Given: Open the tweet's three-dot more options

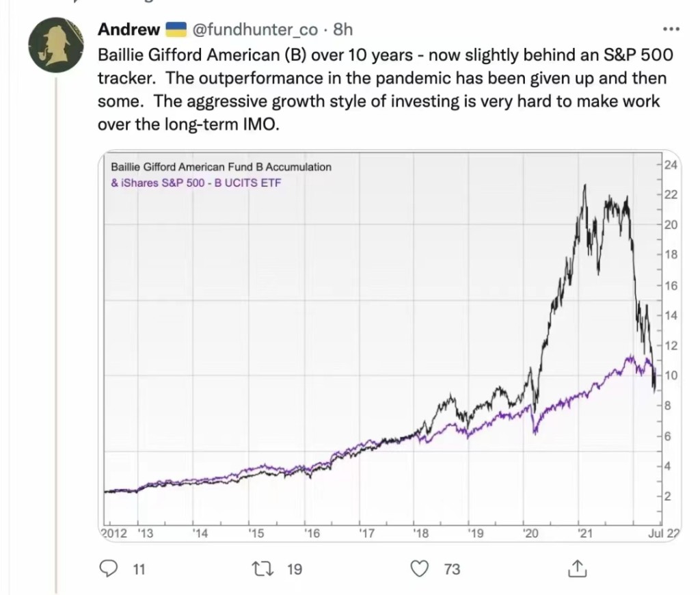Looking at the screenshot, I should 672,29.
